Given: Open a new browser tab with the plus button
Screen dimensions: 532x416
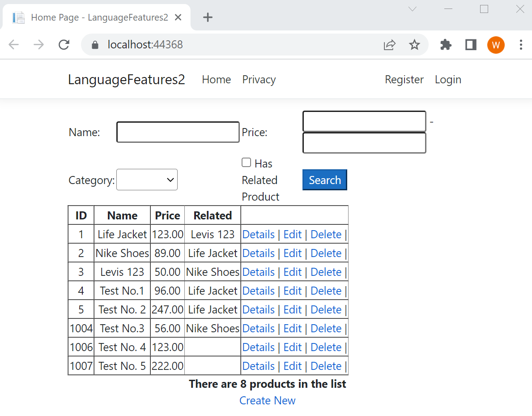Looking at the screenshot, I should click(x=207, y=17).
